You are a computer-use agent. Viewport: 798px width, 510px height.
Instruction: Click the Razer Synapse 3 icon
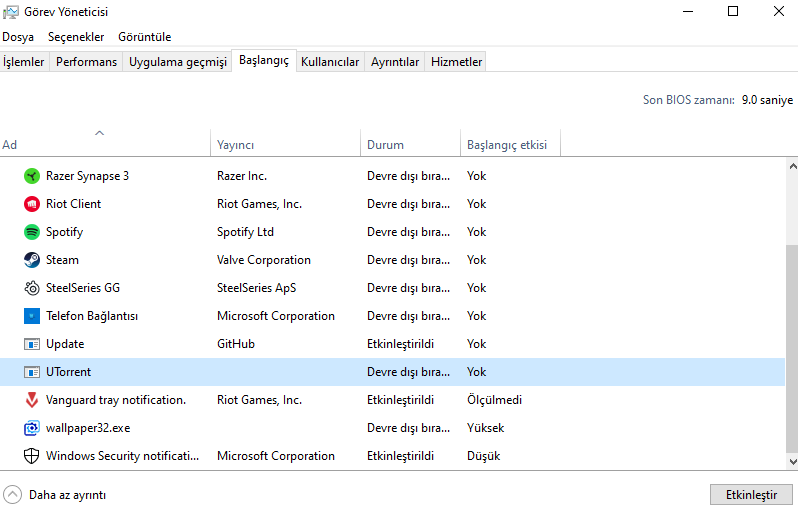coord(31,176)
